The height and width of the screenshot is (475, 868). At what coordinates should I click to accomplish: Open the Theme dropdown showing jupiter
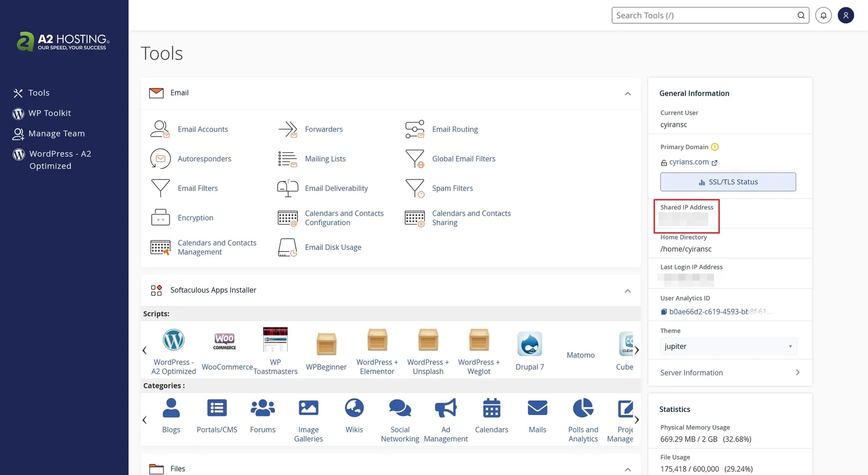[x=728, y=347]
